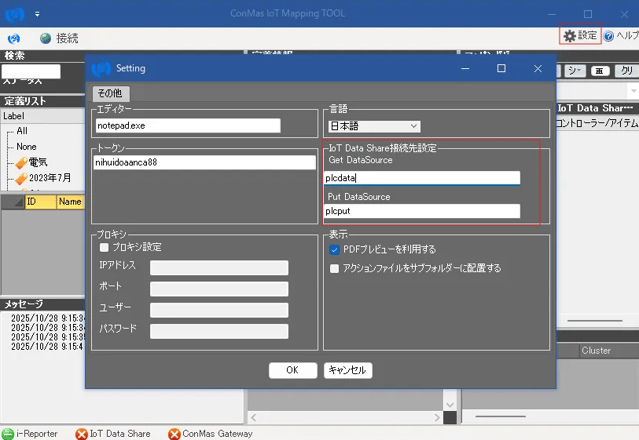The height and width of the screenshot is (440, 639).
Task: Select the その他 tab
Action: point(110,93)
